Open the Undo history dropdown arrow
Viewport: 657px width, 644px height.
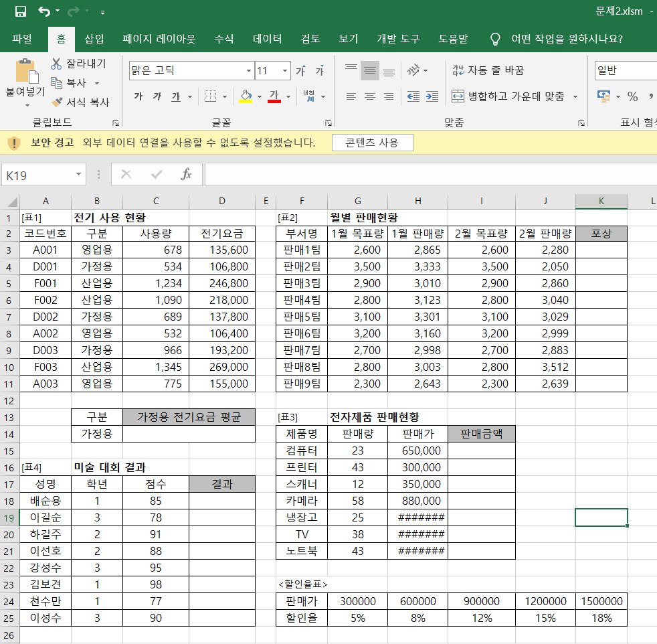click(58, 11)
